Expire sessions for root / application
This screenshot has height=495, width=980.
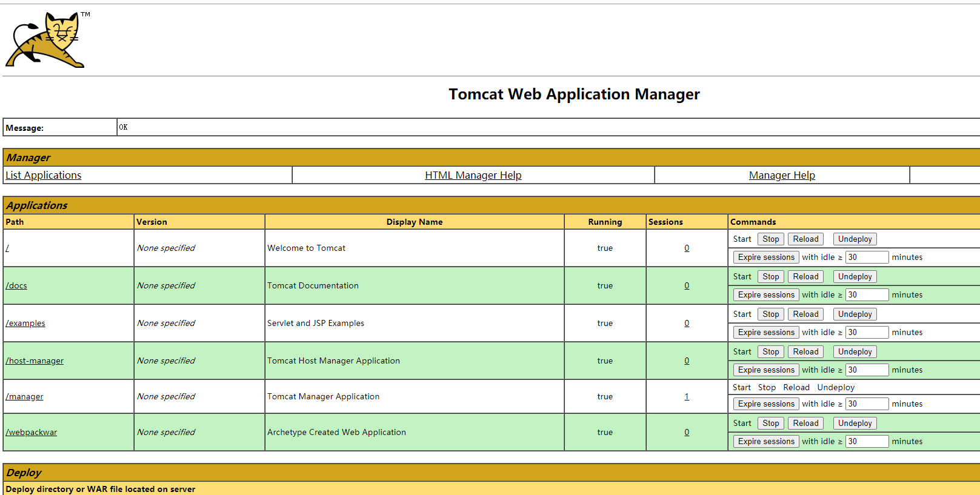point(765,257)
